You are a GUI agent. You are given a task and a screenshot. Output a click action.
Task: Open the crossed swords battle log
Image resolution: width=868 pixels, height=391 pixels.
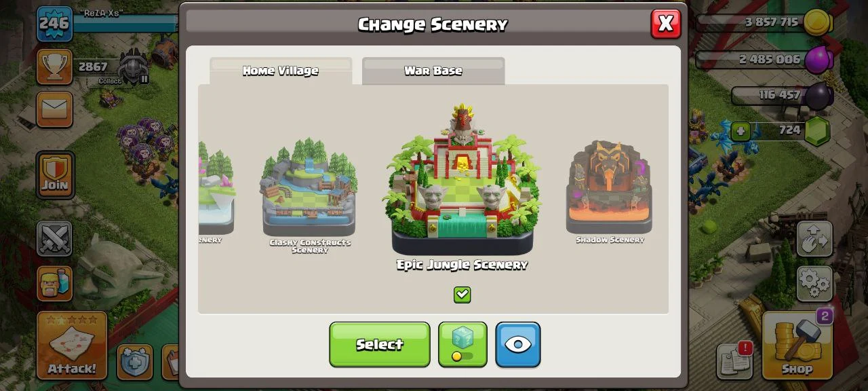pyautogui.click(x=54, y=239)
